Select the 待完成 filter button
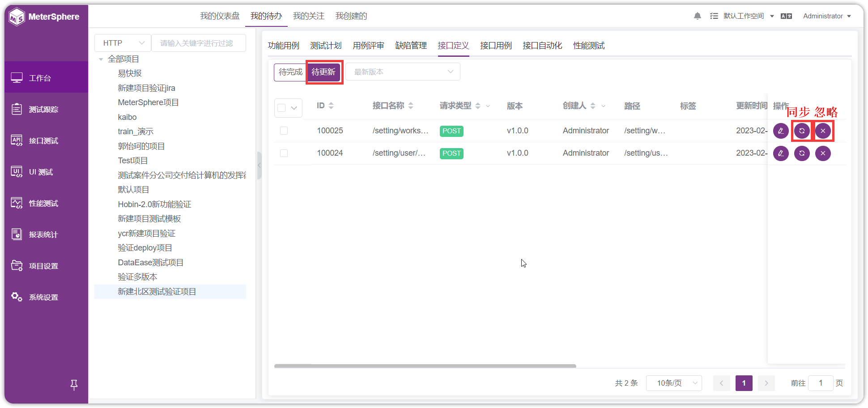This screenshot has width=868, height=408. (x=290, y=72)
